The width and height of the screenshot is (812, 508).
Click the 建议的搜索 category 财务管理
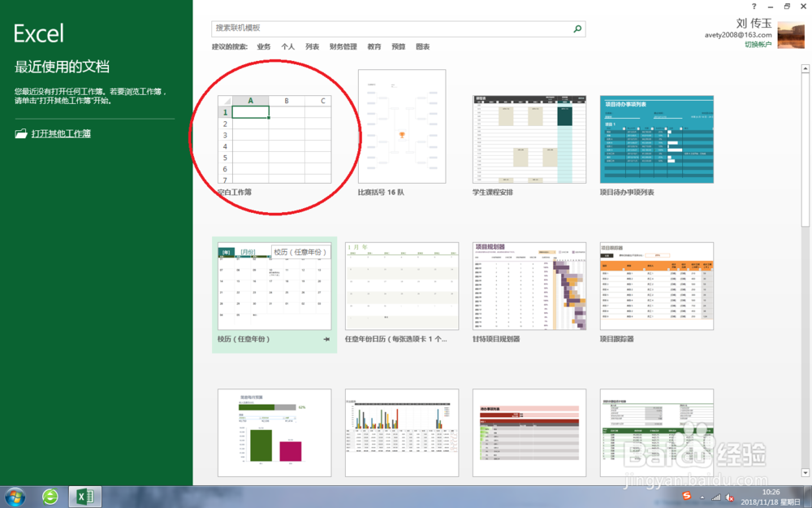(x=343, y=46)
